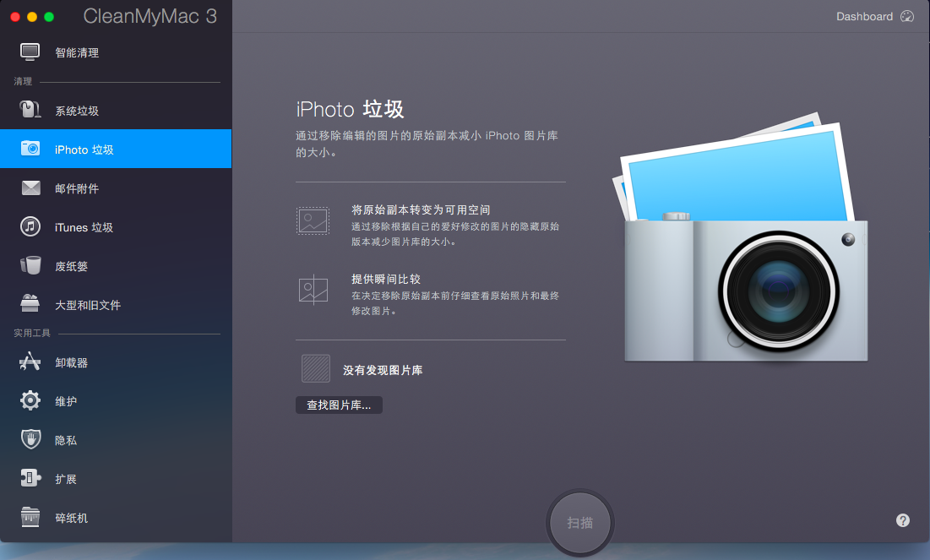Screen dimensions: 930x560
Task: Click the 将原始副本转变为可用空间 heading
Action: [x=421, y=209]
